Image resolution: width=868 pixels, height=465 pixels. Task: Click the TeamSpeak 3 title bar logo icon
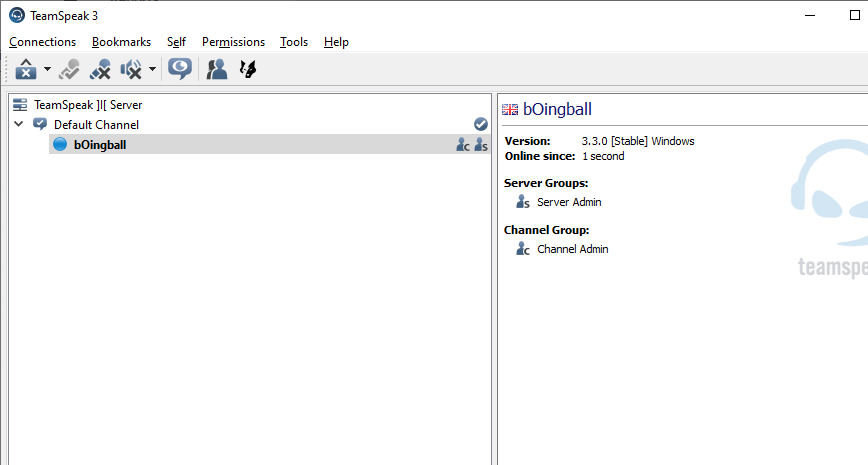click(x=17, y=16)
